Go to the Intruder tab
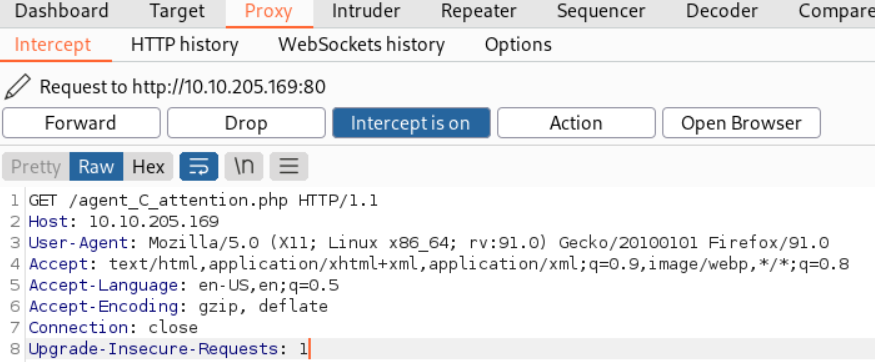Viewport: 875px width, 362px height. pyautogui.click(x=366, y=11)
